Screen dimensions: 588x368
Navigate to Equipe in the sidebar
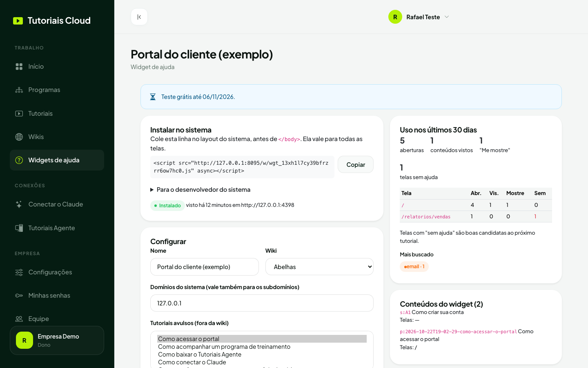57,319
